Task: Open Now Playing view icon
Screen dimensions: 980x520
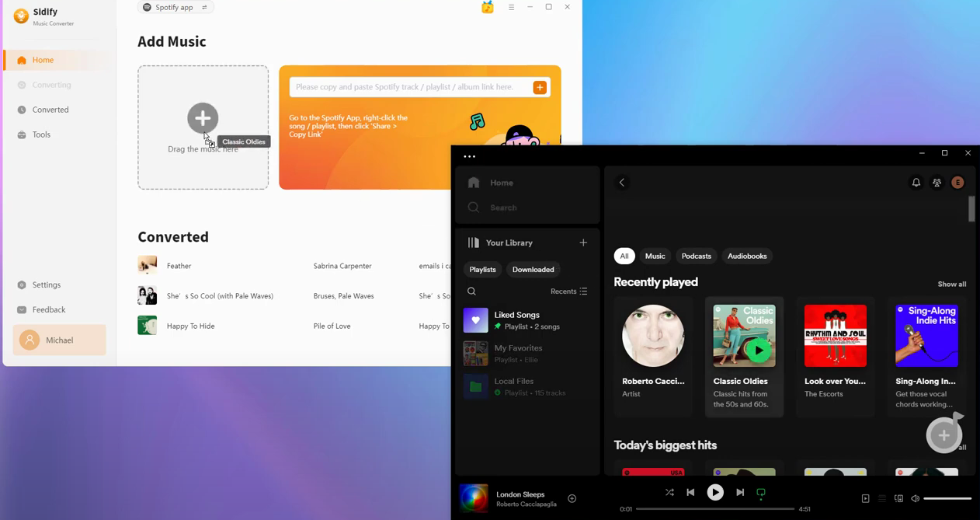Action: point(865,498)
